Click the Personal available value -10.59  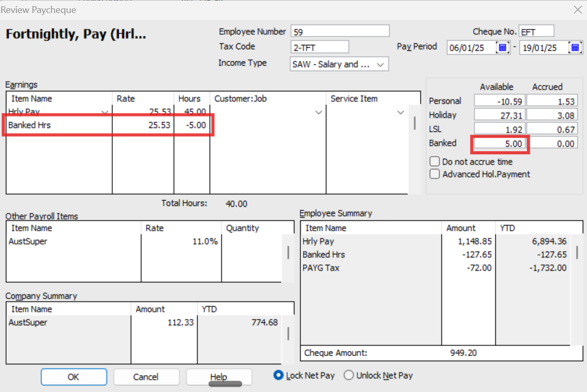(x=500, y=101)
